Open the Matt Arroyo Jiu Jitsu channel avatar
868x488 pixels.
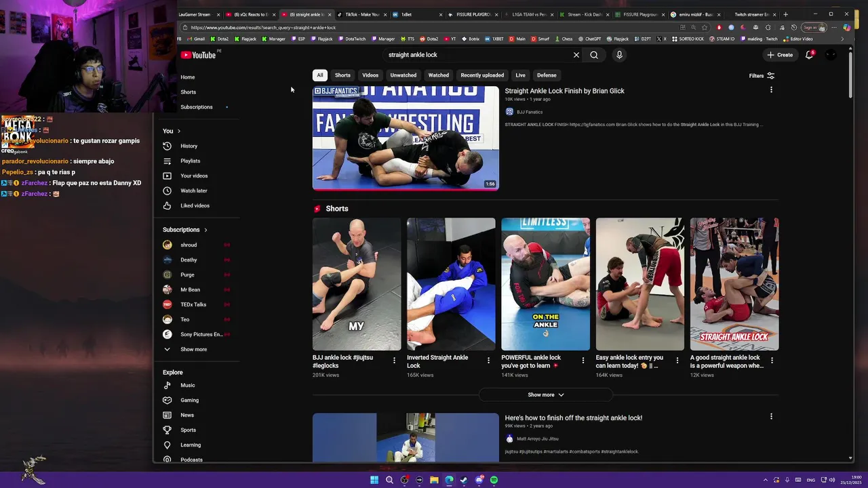[509, 439]
